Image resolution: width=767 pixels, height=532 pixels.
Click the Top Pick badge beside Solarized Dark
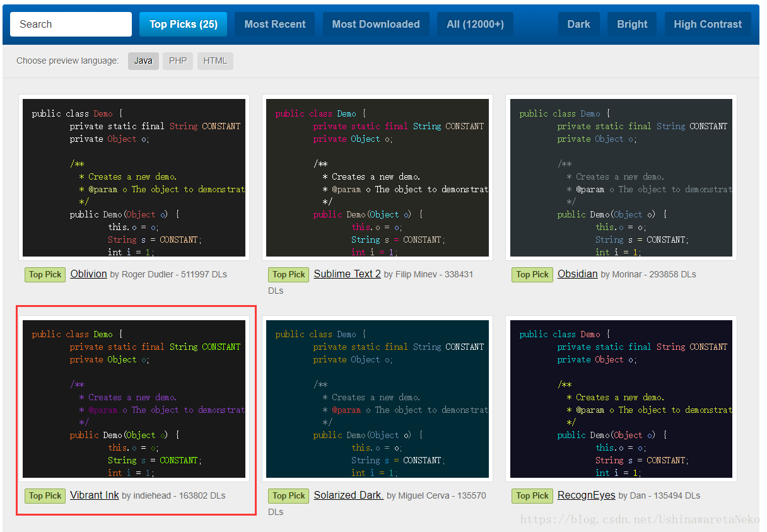click(288, 496)
